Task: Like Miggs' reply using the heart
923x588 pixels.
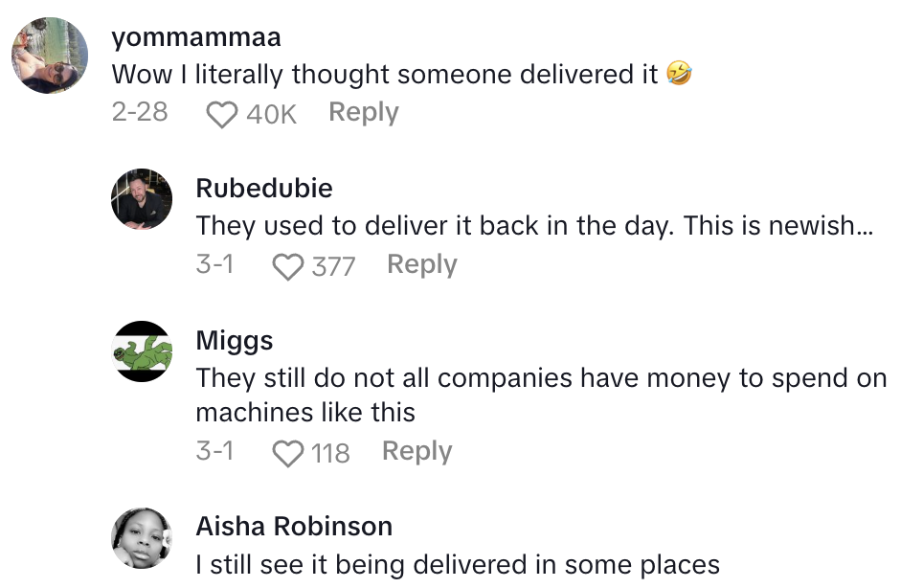Action: click(x=288, y=453)
